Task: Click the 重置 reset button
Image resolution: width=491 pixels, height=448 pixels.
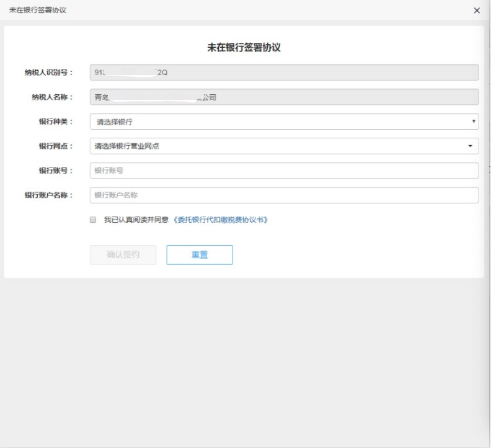Action: click(199, 255)
